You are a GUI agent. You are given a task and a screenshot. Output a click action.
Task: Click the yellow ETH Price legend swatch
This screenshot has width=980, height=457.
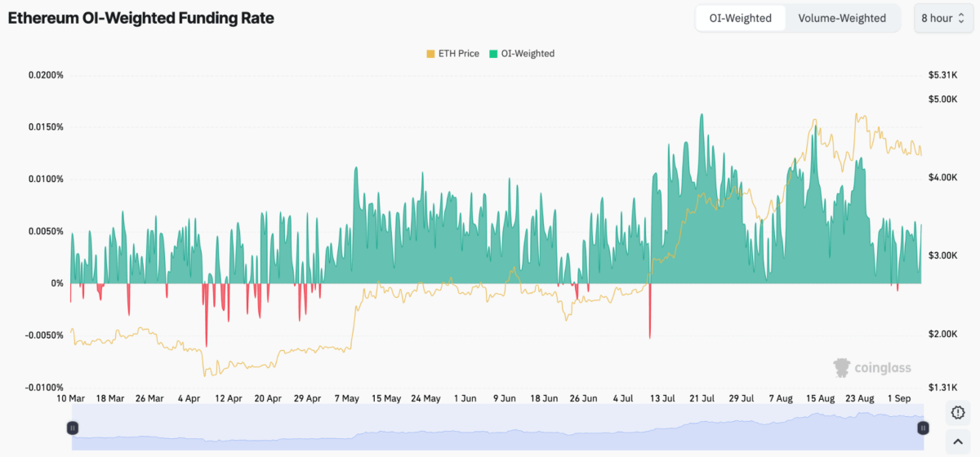coord(430,54)
